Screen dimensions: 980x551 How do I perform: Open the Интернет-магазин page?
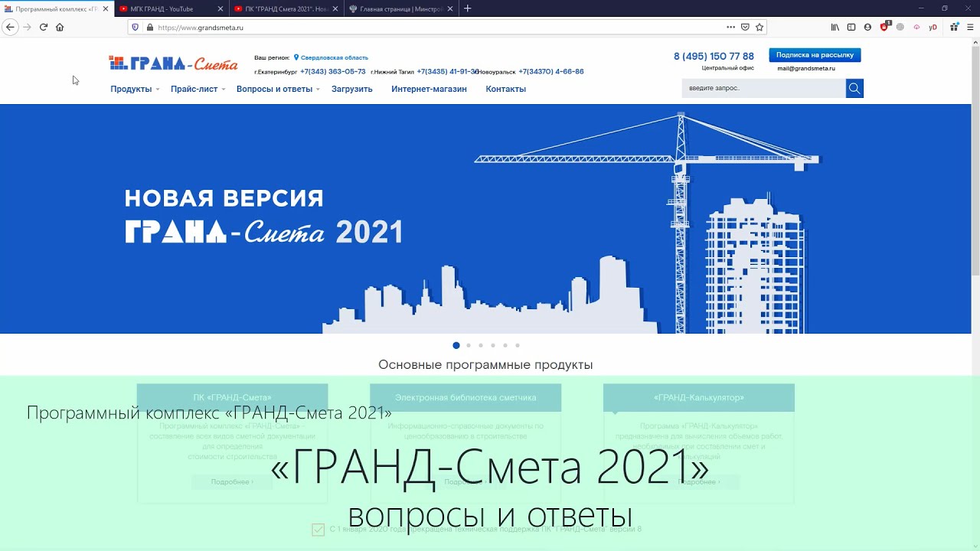[x=429, y=89]
